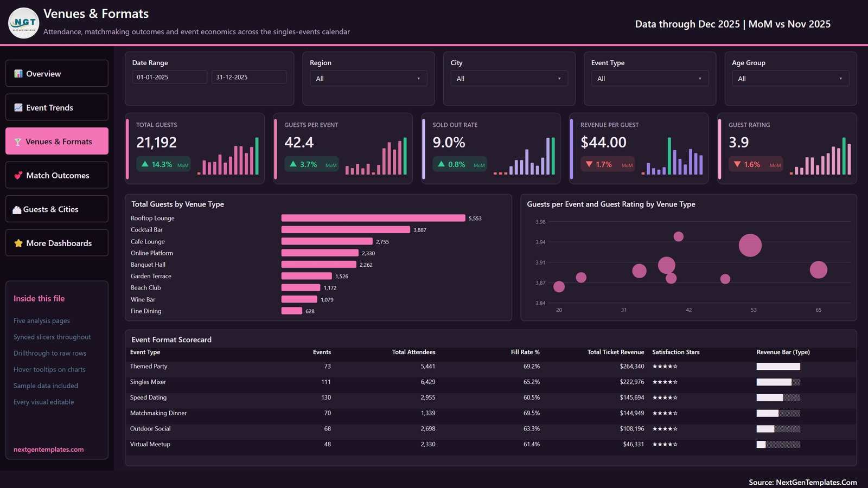Select the Cafe Lounge bar

click(327, 241)
